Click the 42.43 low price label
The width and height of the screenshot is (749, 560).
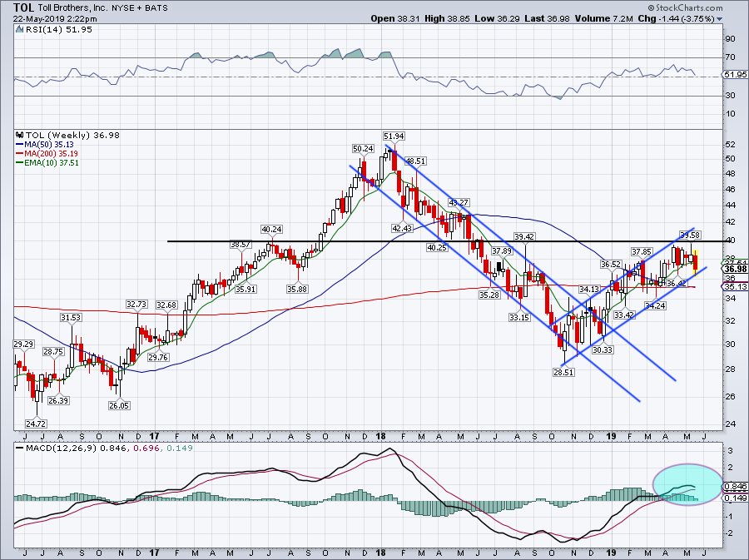pos(402,228)
